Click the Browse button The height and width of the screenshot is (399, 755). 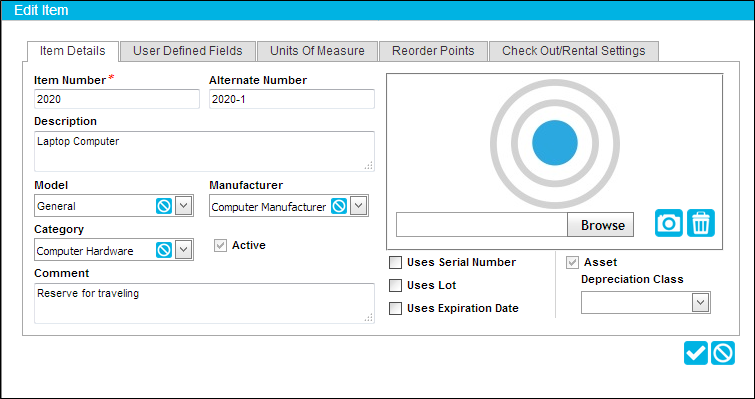[x=600, y=225]
